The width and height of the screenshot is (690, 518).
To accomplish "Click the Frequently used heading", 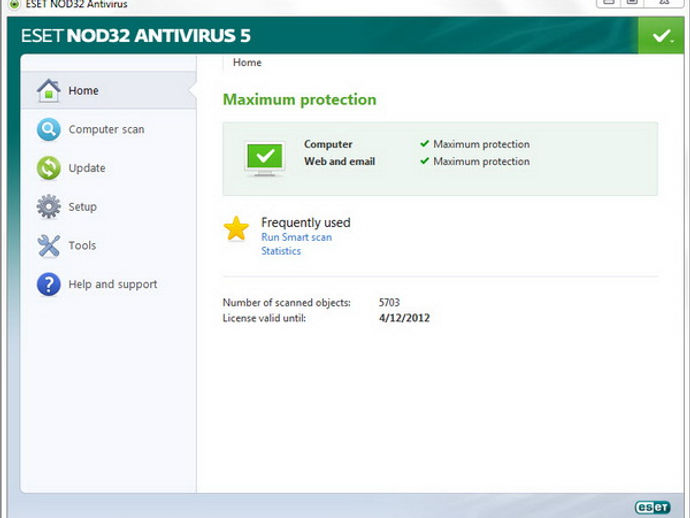I will [x=305, y=223].
